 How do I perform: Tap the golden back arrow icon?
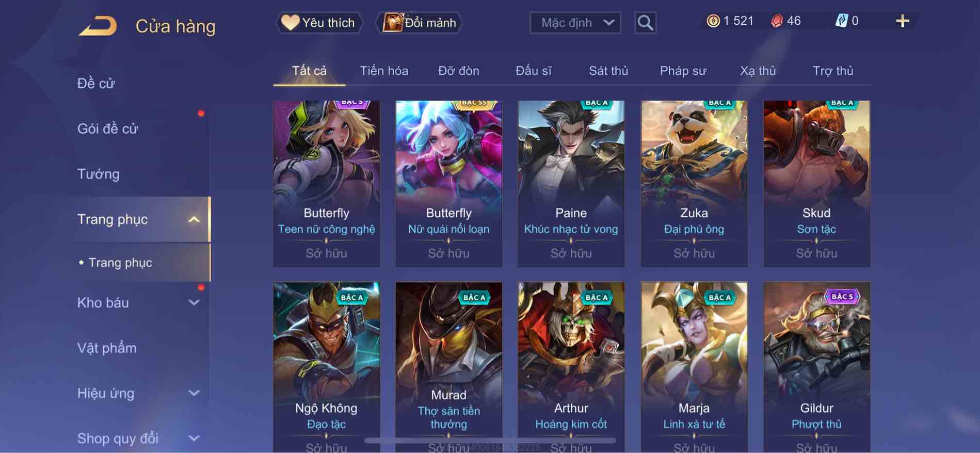pos(98,26)
